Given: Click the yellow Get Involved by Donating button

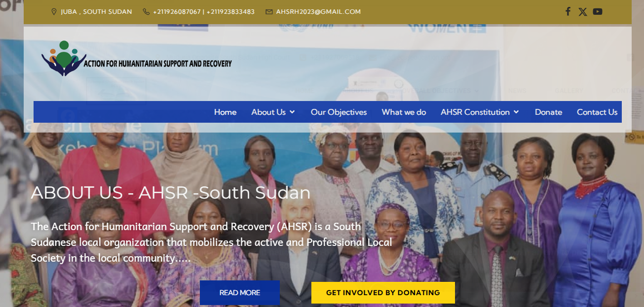Looking at the screenshot, I should (x=383, y=293).
